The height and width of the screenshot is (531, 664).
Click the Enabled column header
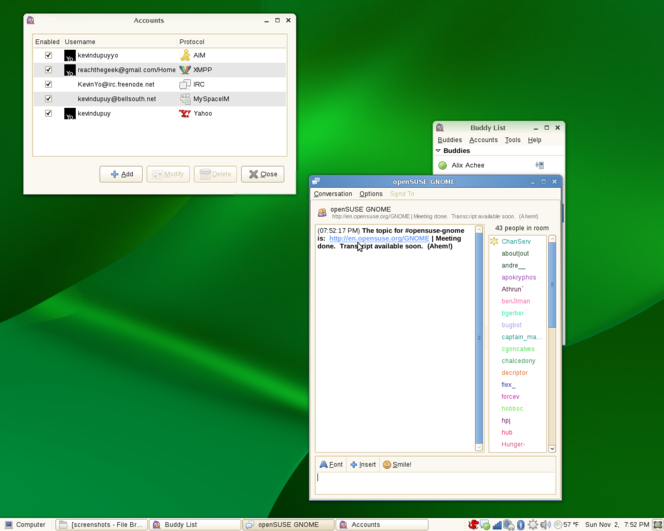(47, 41)
